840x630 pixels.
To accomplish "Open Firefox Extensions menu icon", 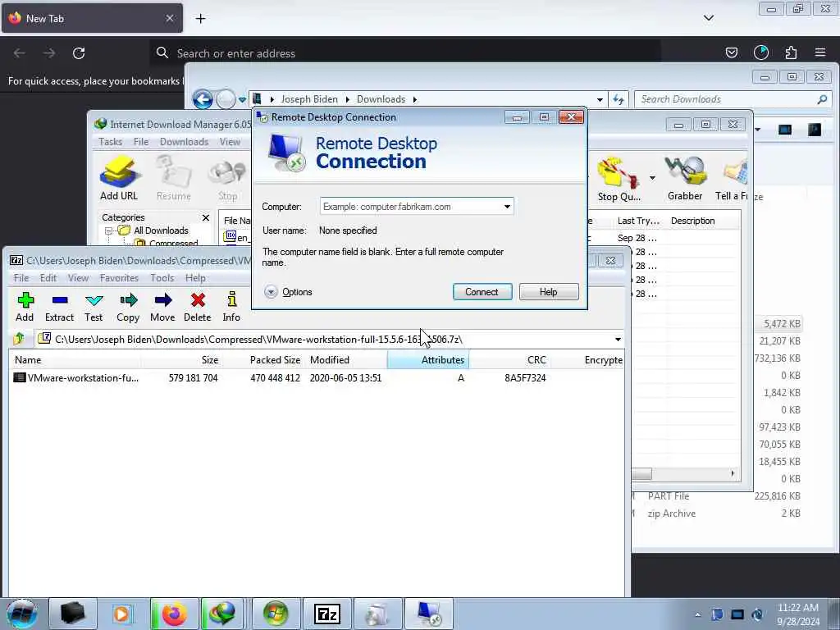I will [x=791, y=52].
